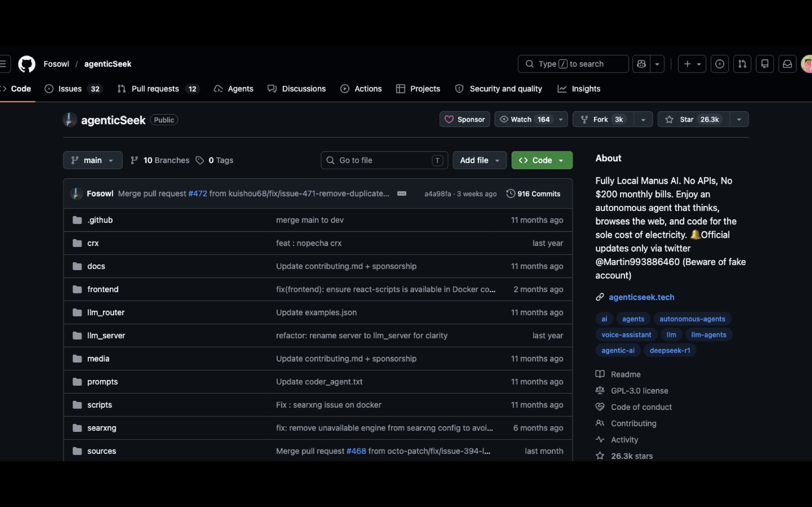
Task: Expand the Star lists dropdown arrow
Action: (739, 120)
